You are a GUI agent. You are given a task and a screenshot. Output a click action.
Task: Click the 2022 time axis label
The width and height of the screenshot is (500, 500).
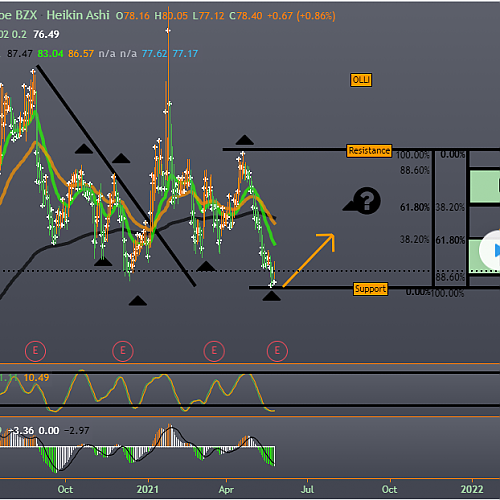pos(472,489)
